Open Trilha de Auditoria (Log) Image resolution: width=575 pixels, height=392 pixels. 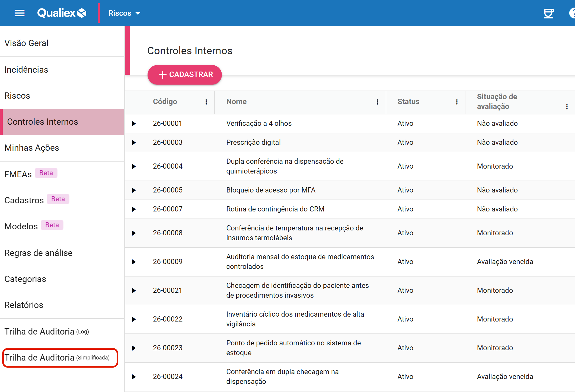tap(62, 332)
